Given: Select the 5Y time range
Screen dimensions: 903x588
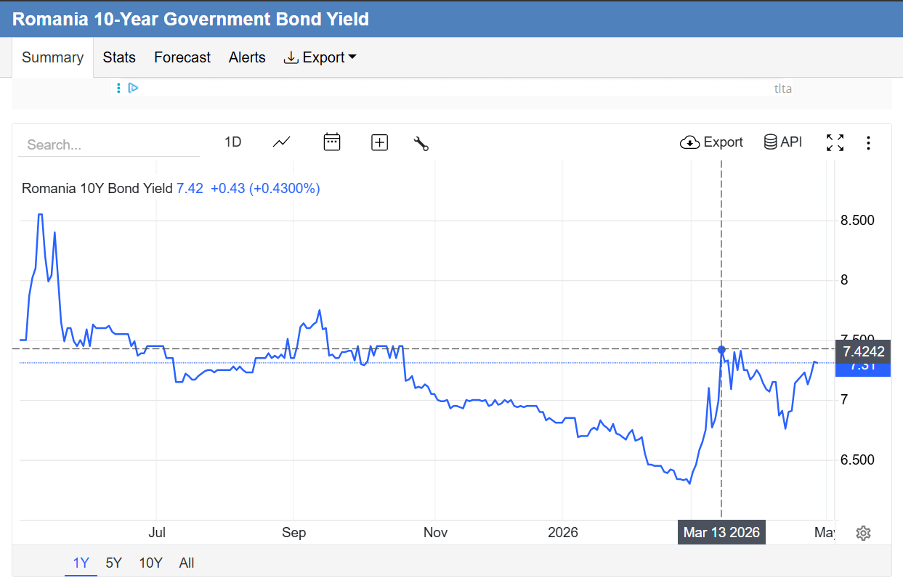Looking at the screenshot, I should (113, 563).
